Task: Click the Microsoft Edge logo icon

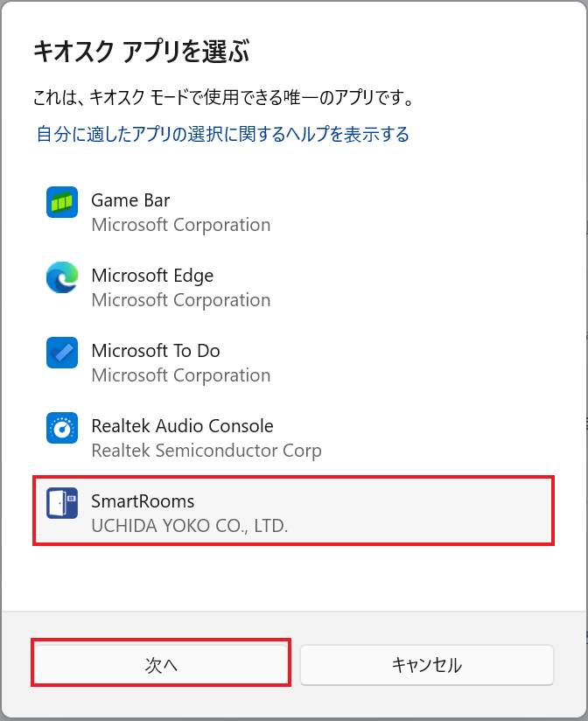Action: (x=62, y=277)
